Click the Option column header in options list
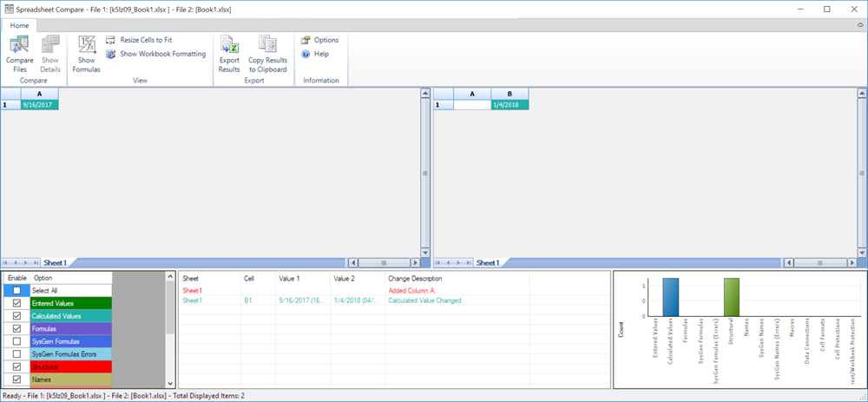This screenshot has height=402, width=868. pos(71,278)
